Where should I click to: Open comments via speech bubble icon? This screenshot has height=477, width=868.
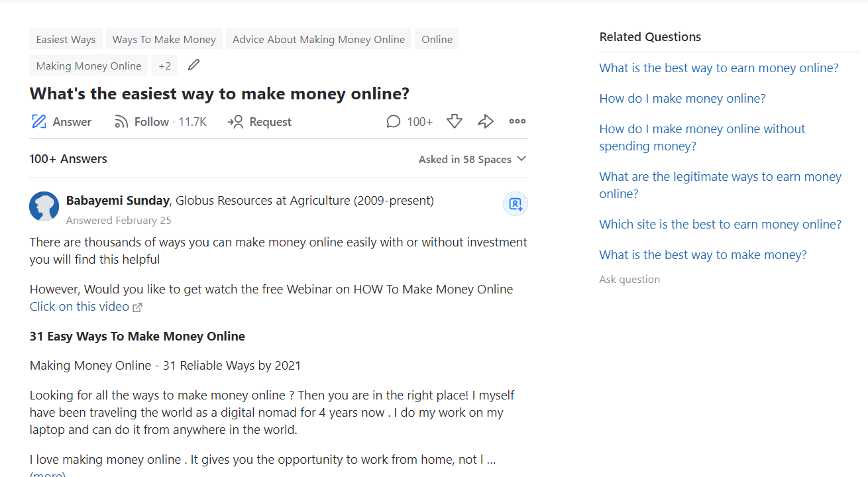click(x=394, y=122)
